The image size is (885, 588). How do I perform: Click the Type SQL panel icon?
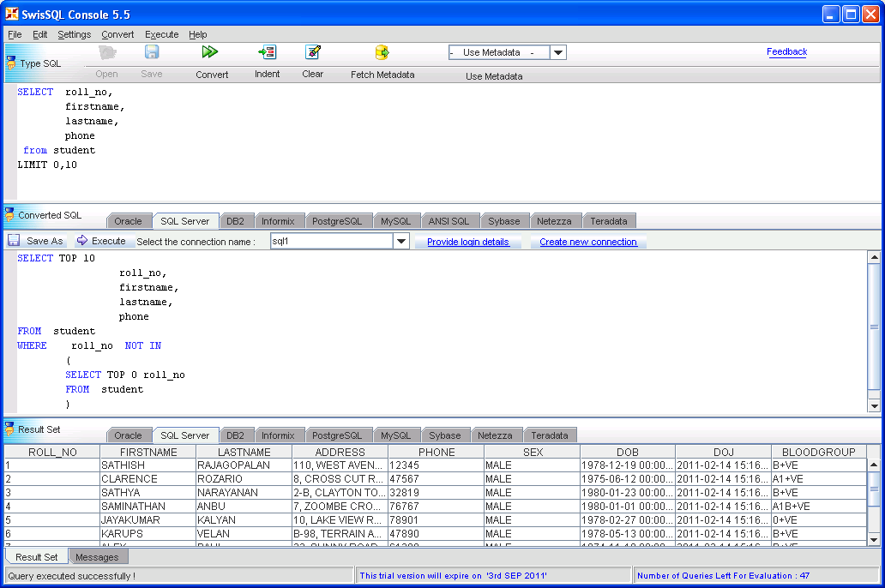tap(11, 63)
